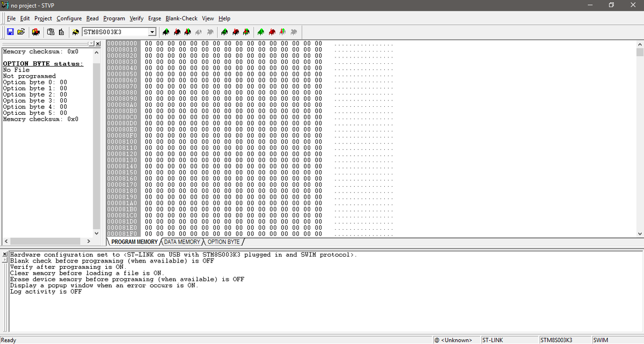The height and width of the screenshot is (344, 644).
Task: Click 'No File' status text
Action: pos(16,70)
